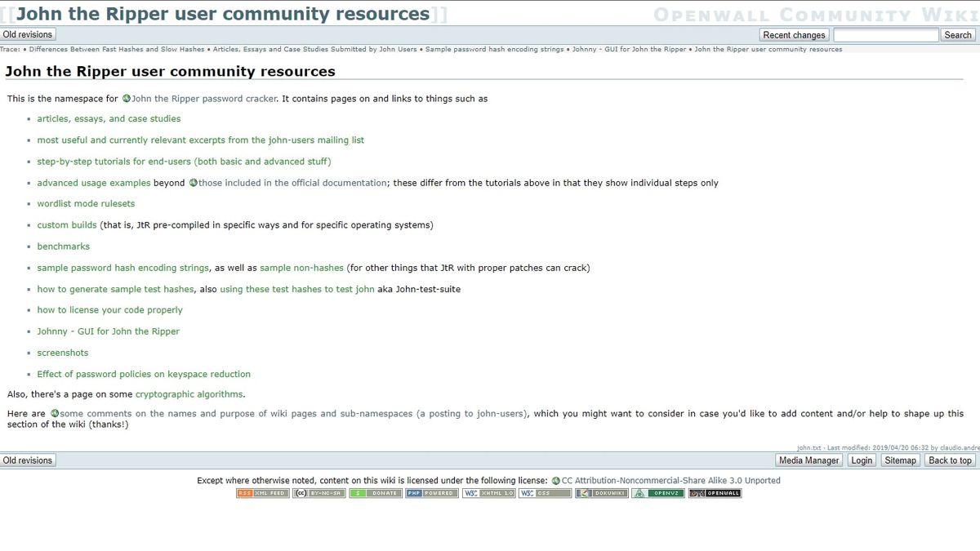The height and width of the screenshot is (551, 980).
Task: Click the Back to top button
Action: click(950, 460)
